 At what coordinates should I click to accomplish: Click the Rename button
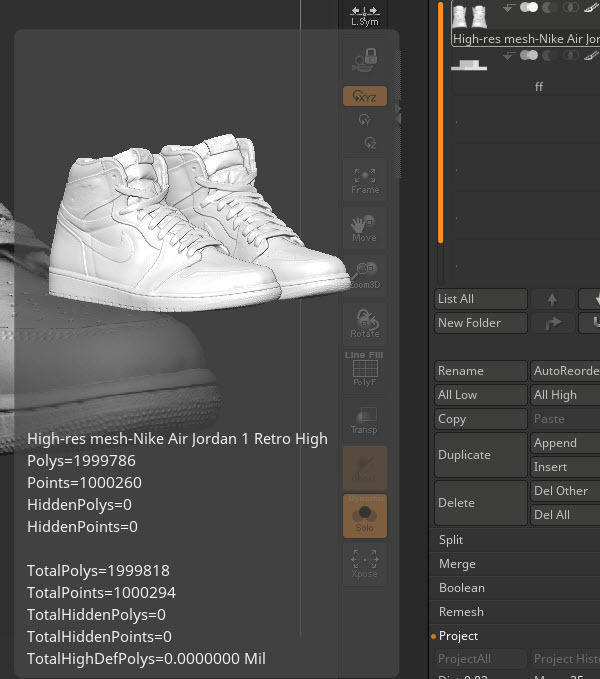click(x=481, y=371)
